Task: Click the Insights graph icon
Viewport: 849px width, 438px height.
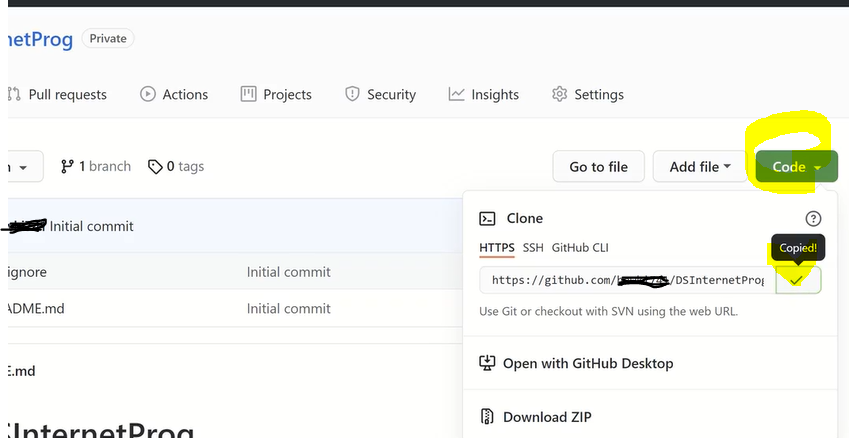Action: (456, 94)
